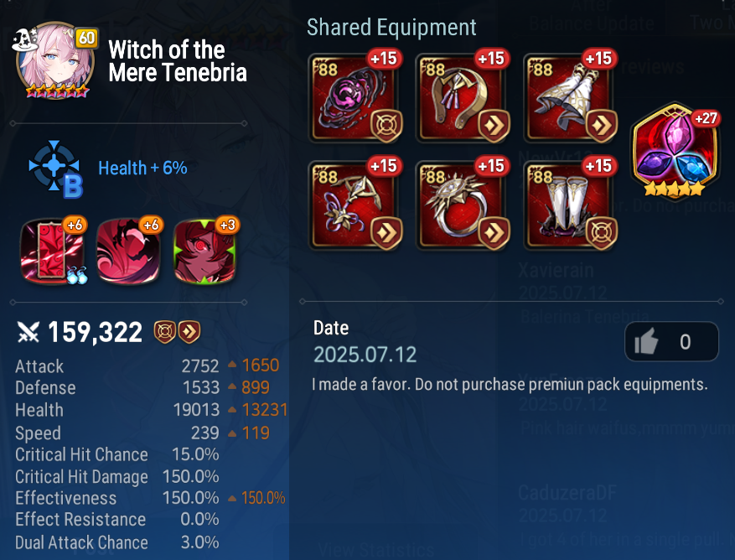Viewport: 735px width, 560px height.
Task: Open the second skill icon +6
Action: (x=128, y=251)
